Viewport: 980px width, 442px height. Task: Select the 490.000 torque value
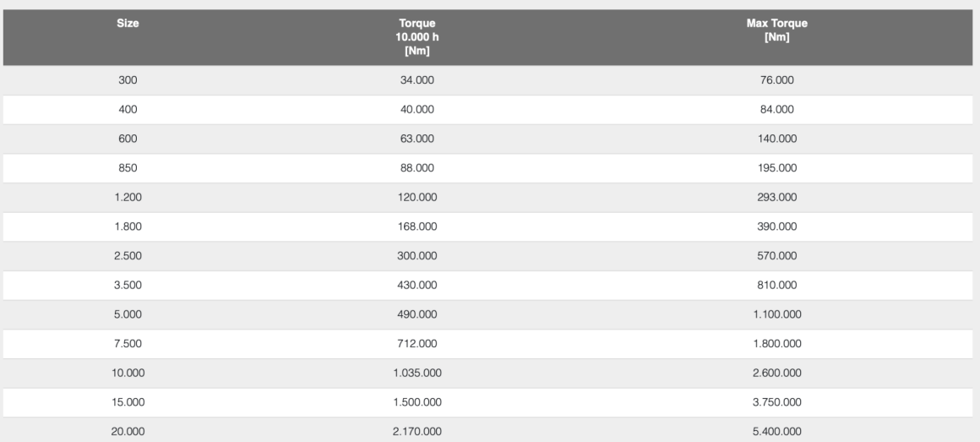click(420, 314)
